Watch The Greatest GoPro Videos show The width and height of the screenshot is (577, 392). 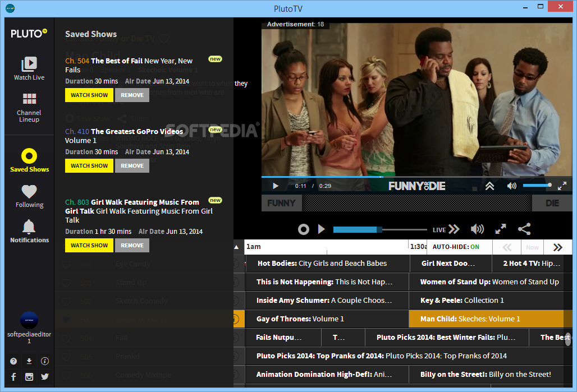[x=89, y=165]
